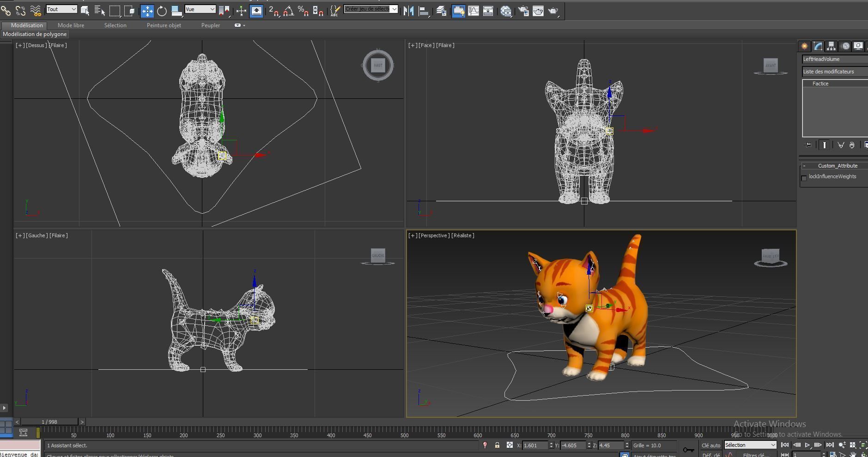Click the X coordinate field showing 1.601
The width and height of the screenshot is (868, 457).
point(536,445)
